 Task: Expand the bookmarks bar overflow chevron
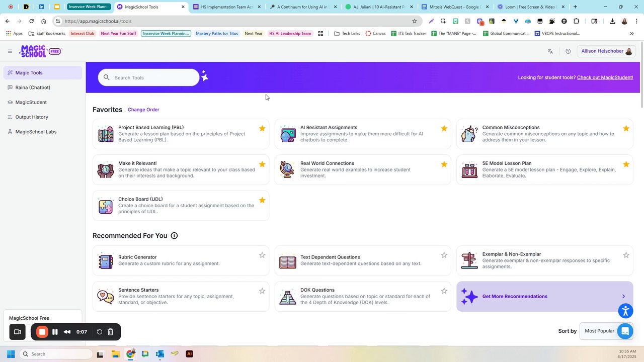631,33
